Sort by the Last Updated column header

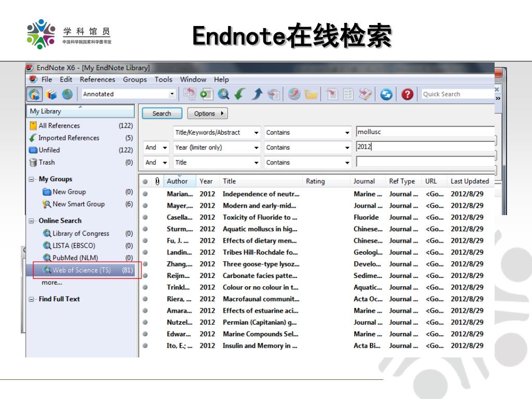point(470,181)
